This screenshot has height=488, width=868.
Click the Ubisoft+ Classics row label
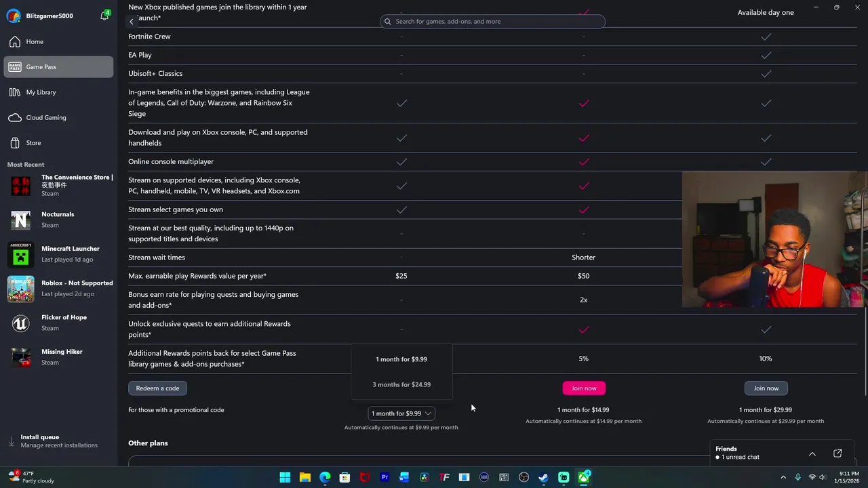coord(155,73)
